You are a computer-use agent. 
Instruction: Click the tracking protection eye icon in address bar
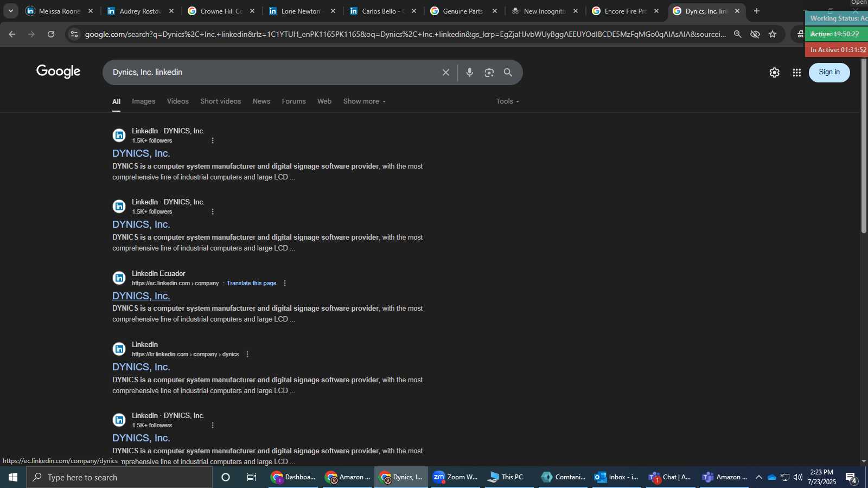tap(755, 34)
